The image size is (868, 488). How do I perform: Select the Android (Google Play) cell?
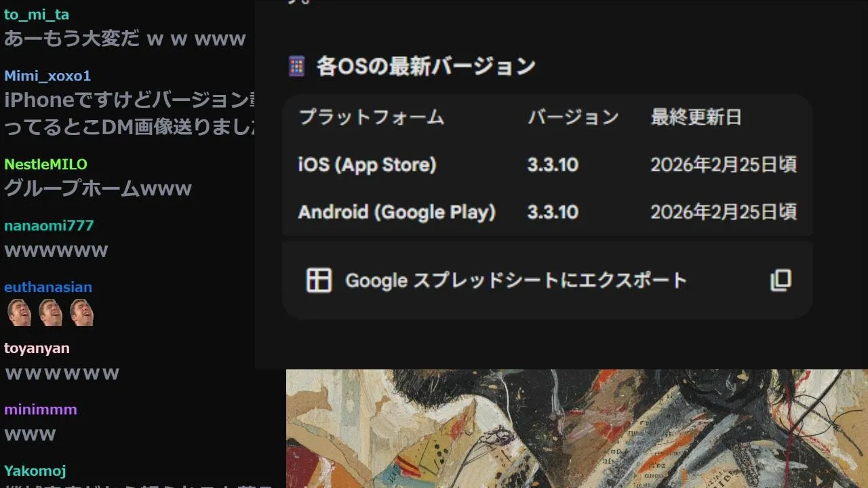(x=397, y=212)
